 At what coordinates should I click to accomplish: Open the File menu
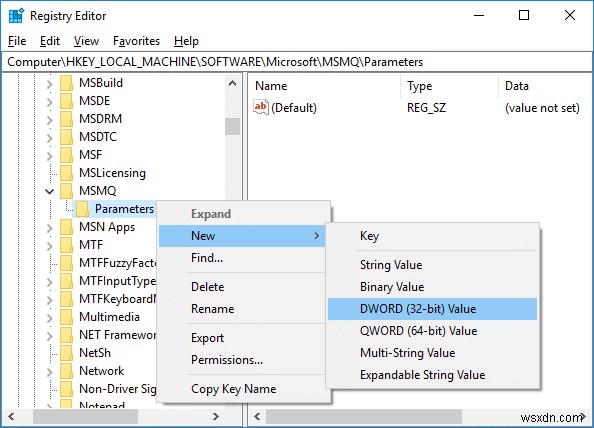coord(17,41)
